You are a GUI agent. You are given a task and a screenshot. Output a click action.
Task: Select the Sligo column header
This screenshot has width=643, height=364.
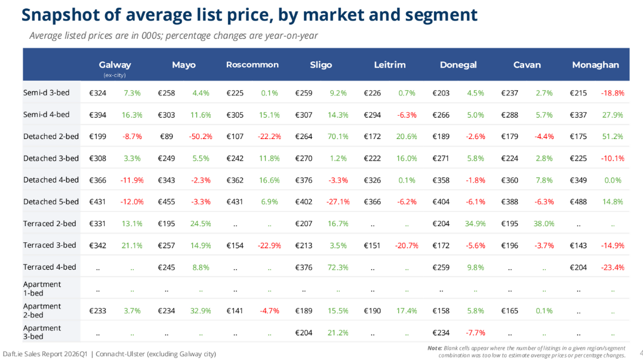321,65
